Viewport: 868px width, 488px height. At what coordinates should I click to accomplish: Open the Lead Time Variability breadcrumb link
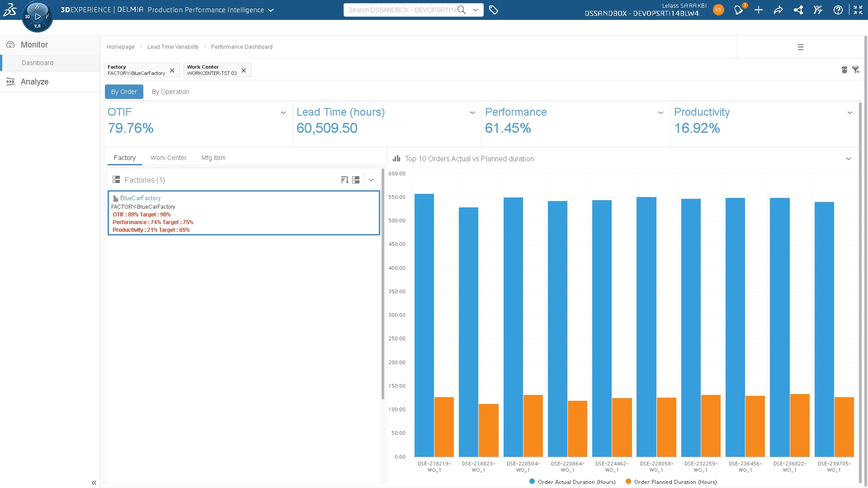coord(173,47)
